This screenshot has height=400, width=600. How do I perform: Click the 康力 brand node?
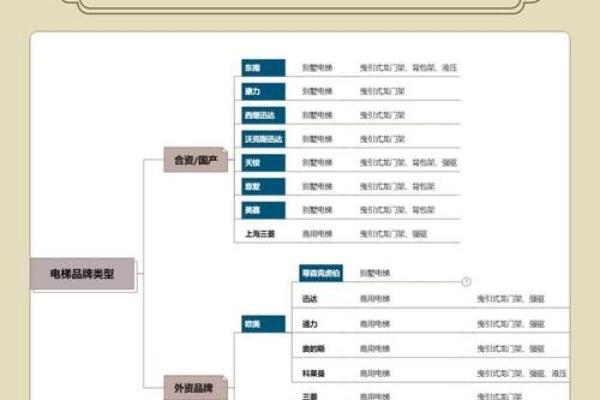point(263,91)
